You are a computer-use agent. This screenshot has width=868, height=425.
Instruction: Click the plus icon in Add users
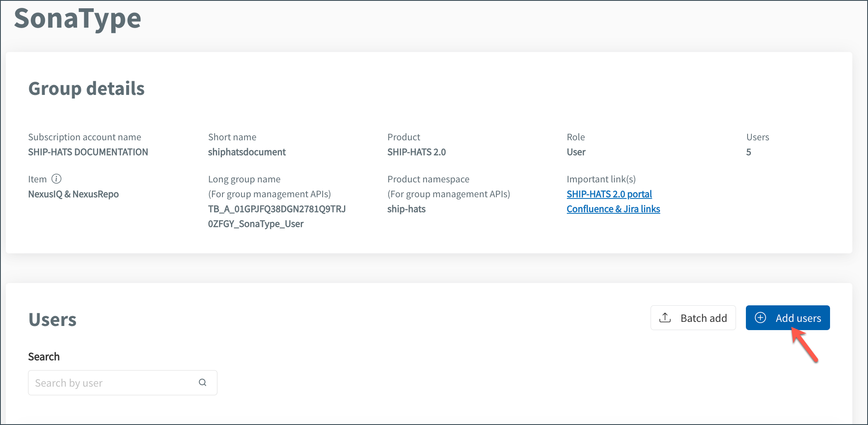click(760, 317)
